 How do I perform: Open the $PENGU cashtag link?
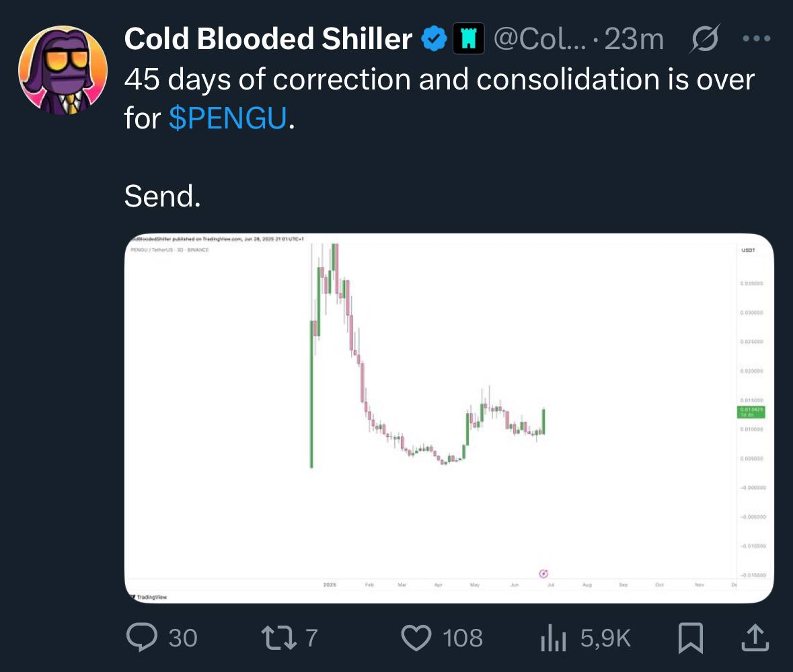click(x=227, y=118)
